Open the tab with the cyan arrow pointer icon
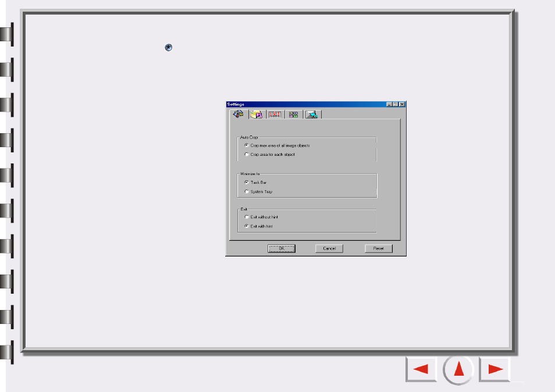The height and width of the screenshot is (392, 555). click(x=312, y=115)
